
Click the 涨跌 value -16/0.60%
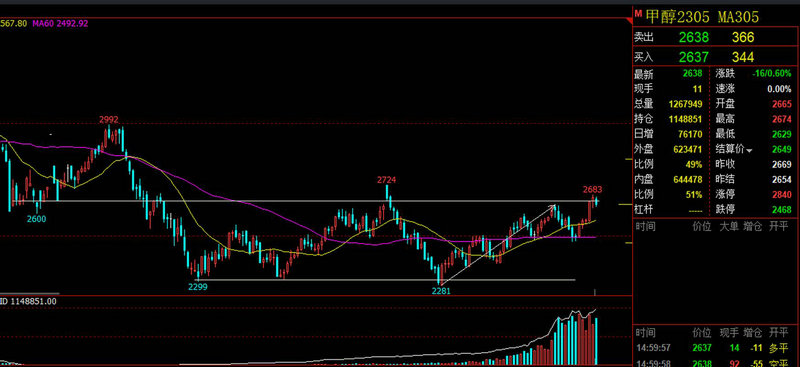click(x=772, y=74)
